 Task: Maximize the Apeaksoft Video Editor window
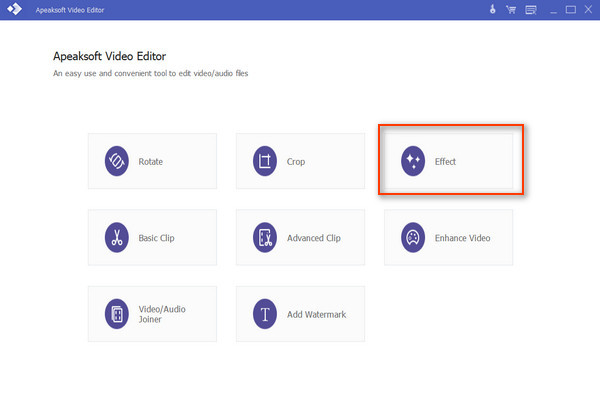click(x=571, y=10)
